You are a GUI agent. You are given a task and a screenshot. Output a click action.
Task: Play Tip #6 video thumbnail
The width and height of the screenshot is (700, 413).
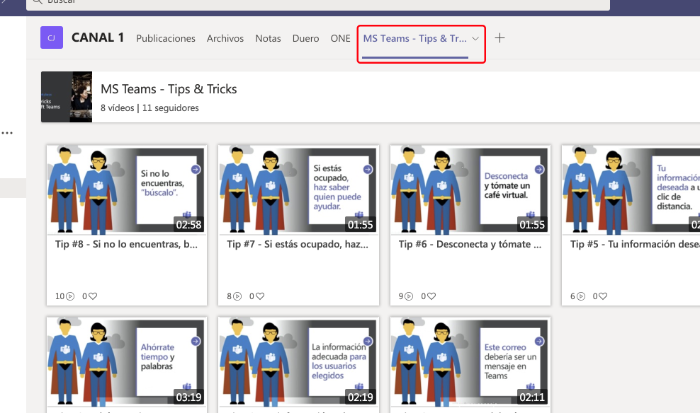click(470, 189)
